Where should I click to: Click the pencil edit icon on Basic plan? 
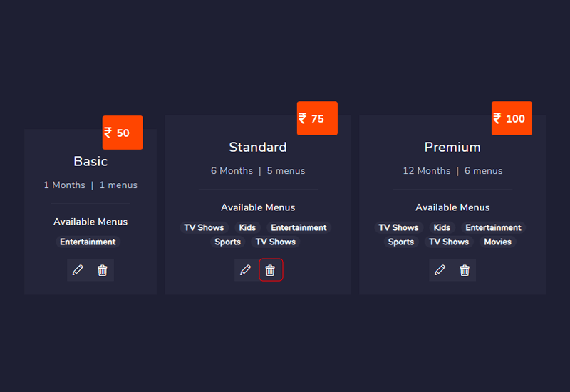(x=78, y=270)
